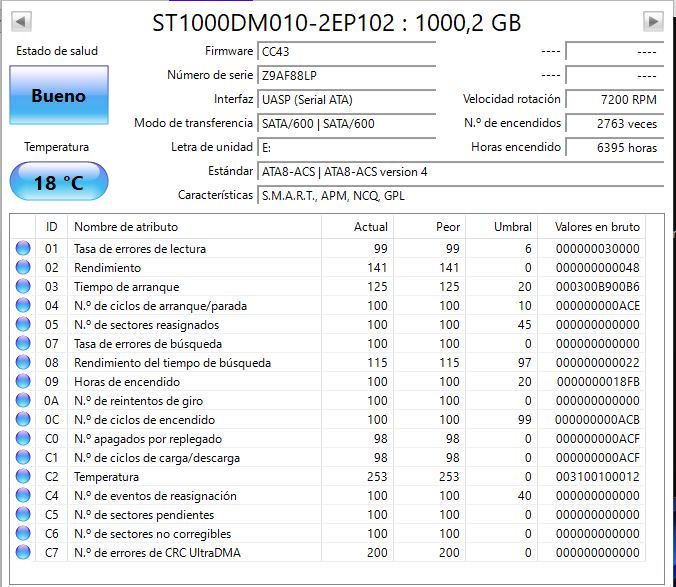Sort by the Actual column header
Image resolution: width=676 pixels, height=587 pixels.
(357, 227)
